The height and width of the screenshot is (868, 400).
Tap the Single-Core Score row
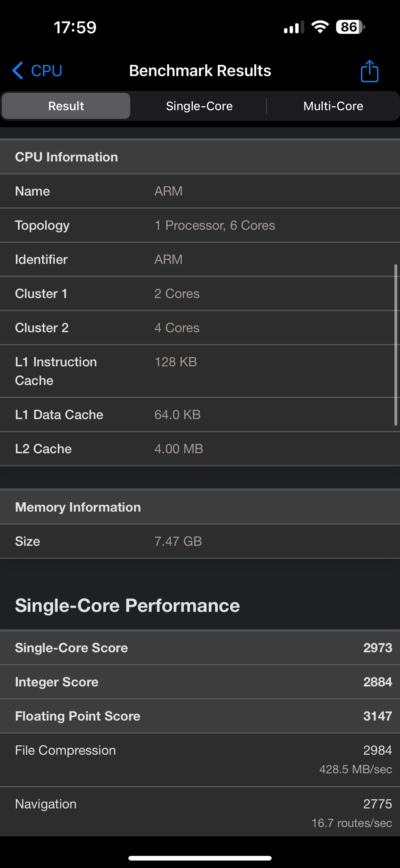[200, 647]
